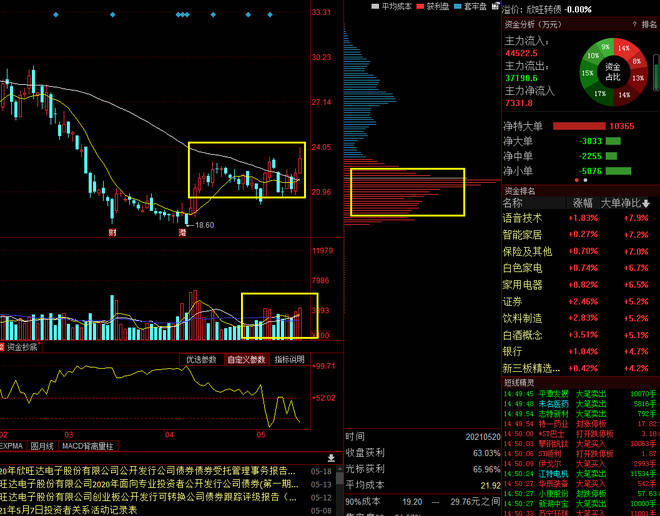Sort the list by 涨幅 column
The width and height of the screenshot is (660, 516).
pyautogui.click(x=583, y=203)
